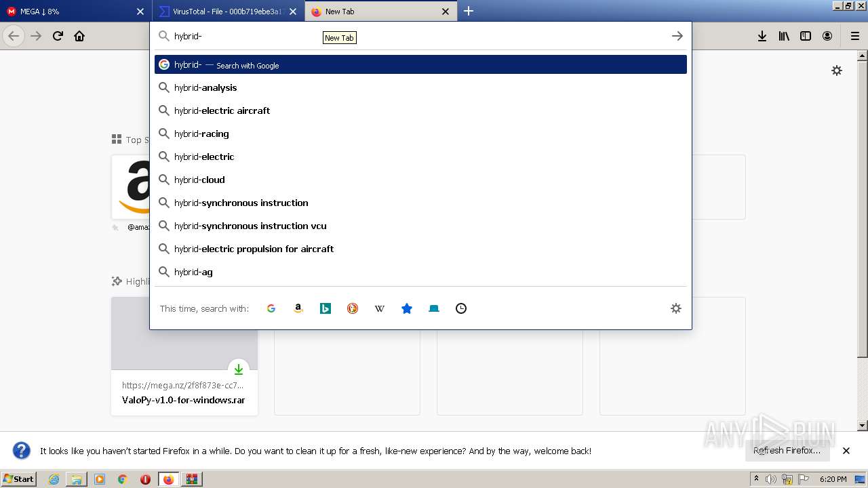
Task: Open the Firefox account menu
Action: 827,36
